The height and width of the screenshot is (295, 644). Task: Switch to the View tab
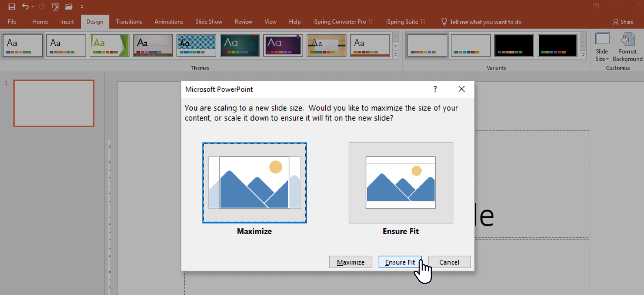[x=270, y=22]
